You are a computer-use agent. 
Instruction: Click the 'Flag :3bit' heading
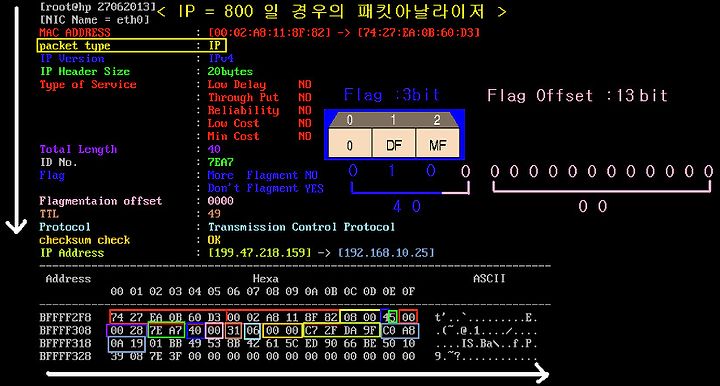[392, 95]
